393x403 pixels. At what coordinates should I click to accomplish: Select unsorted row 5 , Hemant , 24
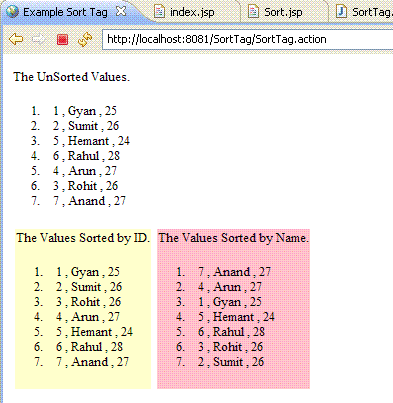point(91,141)
